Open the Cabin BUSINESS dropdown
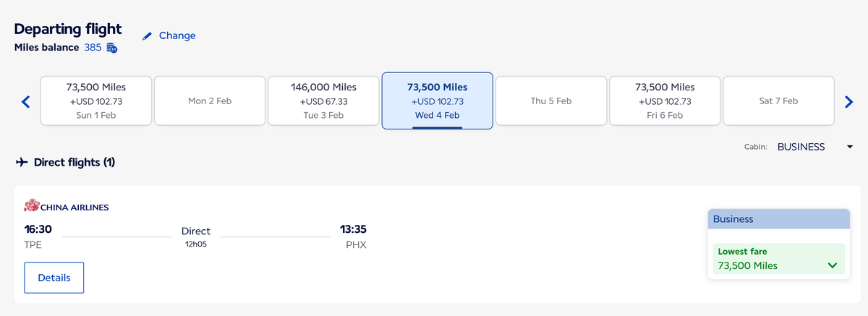This screenshot has height=316, width=868. 814,147
